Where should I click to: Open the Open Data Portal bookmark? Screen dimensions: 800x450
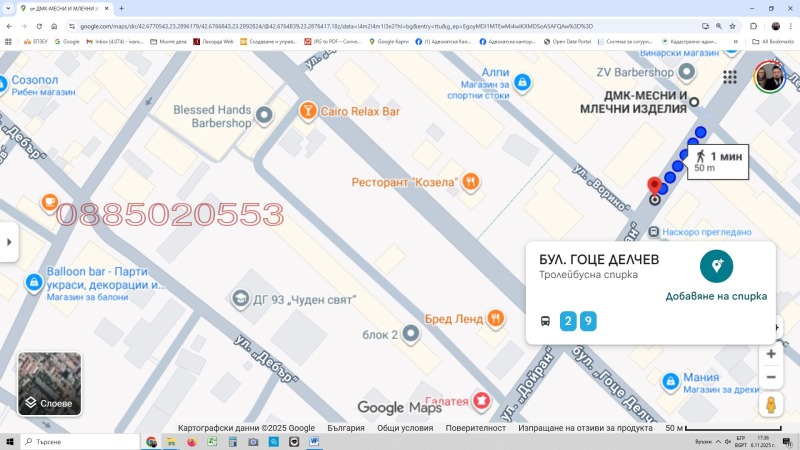pos(567,42)
